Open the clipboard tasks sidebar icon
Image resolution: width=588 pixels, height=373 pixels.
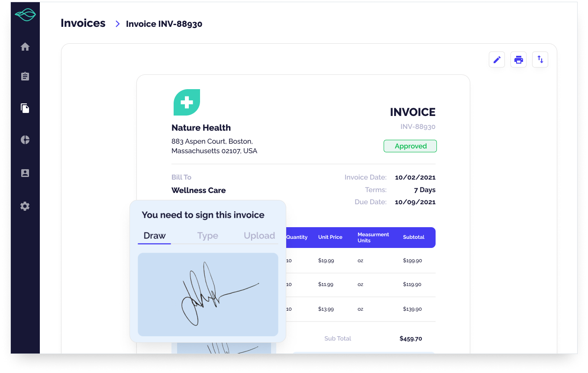click(x=25, y=77)
